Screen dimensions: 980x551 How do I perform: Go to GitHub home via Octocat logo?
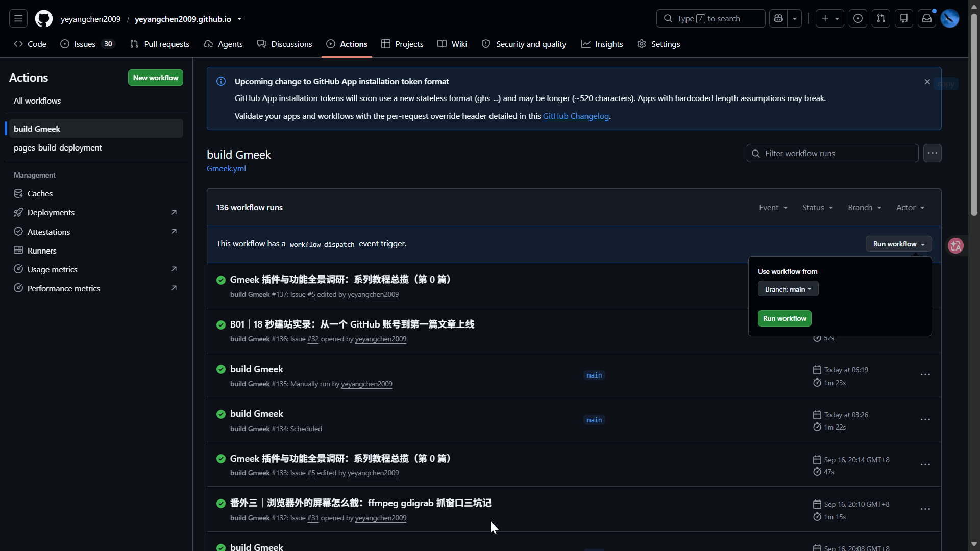44,19
